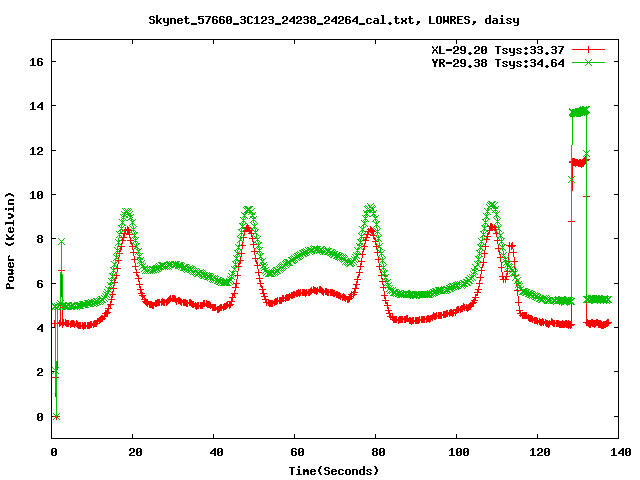
Task: Click the y-axis label Power (Kelvin)
Action: click(10, 241)
